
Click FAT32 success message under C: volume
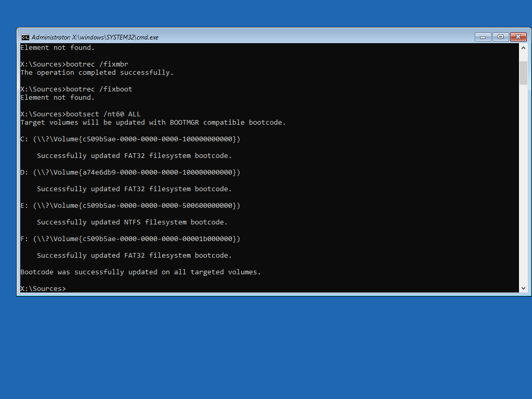[134, 156]
